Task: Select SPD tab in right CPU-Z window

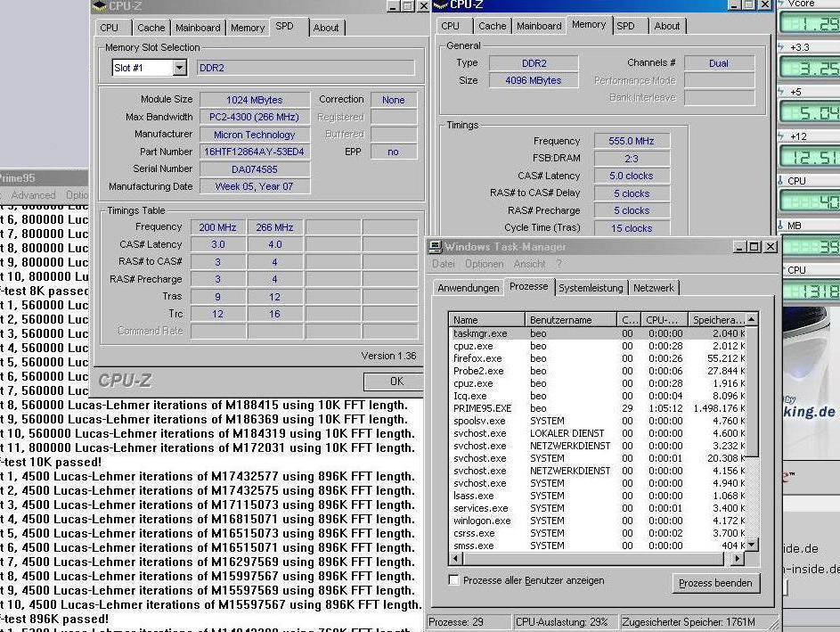Action: [625, 26]
